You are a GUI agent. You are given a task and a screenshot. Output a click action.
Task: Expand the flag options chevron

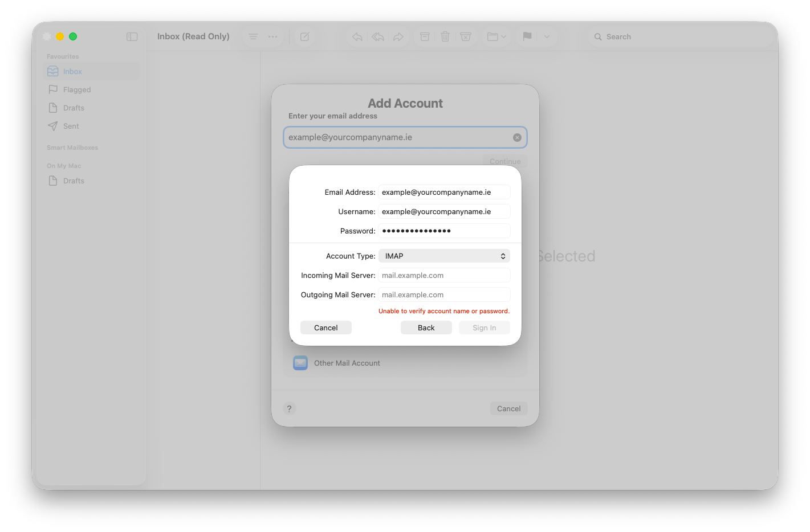point(547,36)
